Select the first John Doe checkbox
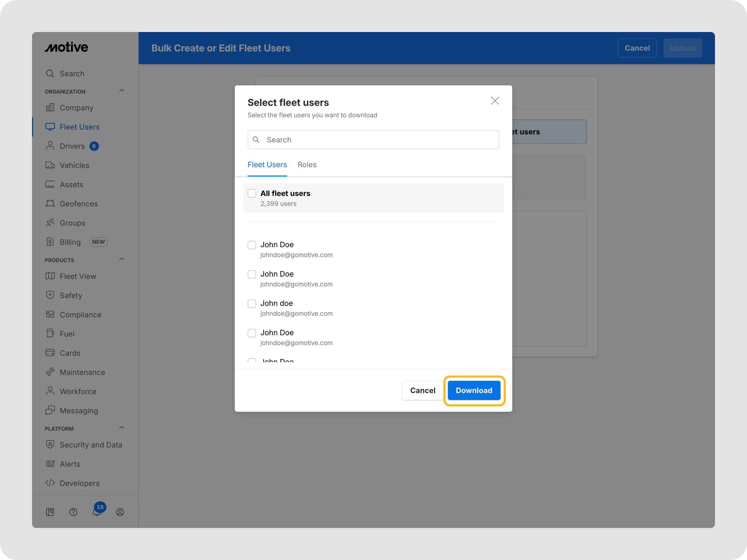The image size is (747, 560). click(252, 245)
